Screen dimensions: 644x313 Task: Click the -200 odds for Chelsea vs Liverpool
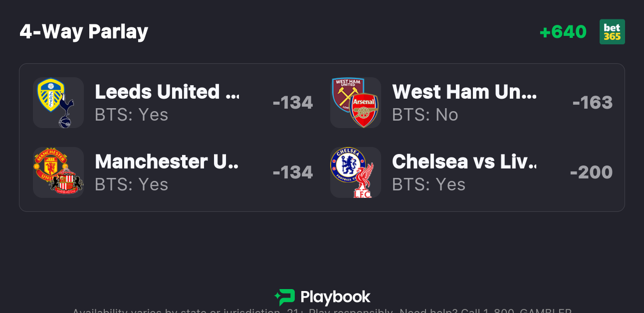(x=591, y=172)
